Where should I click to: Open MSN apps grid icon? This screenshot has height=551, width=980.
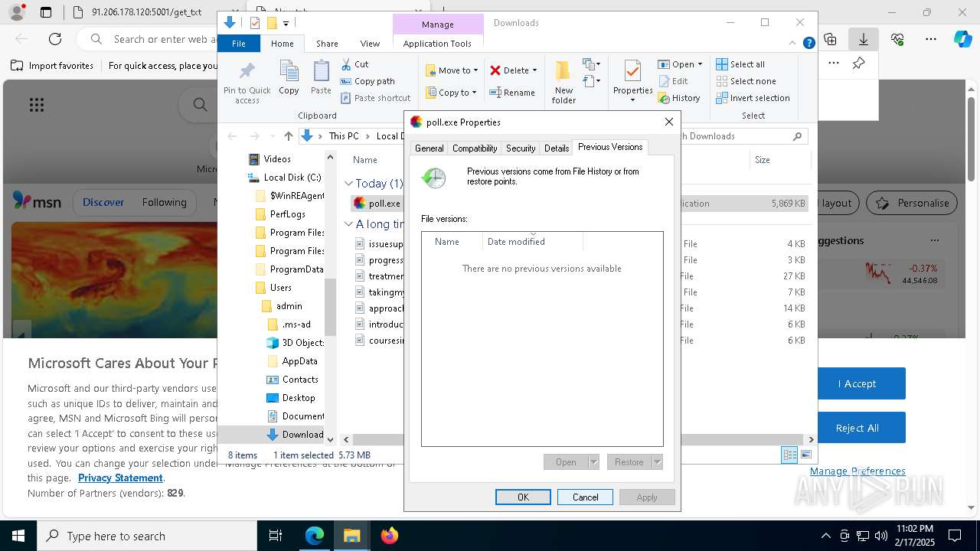pos(36,105)
